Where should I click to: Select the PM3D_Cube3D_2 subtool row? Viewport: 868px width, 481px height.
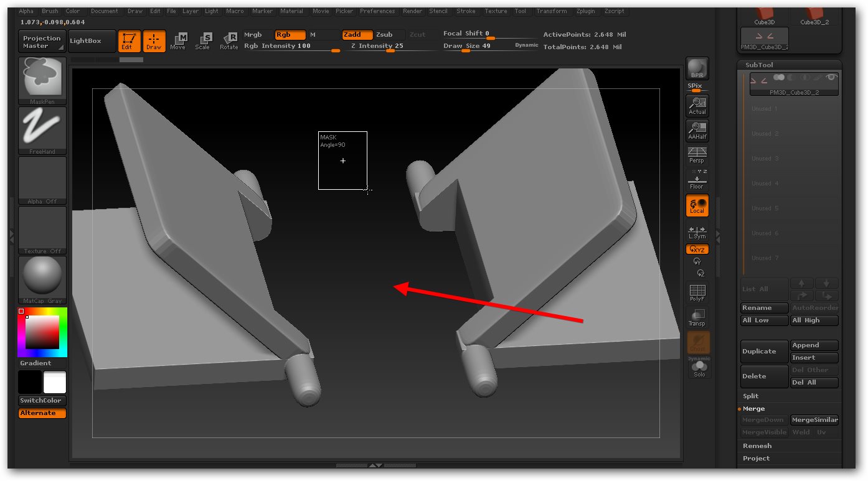[x=794, y=84]
